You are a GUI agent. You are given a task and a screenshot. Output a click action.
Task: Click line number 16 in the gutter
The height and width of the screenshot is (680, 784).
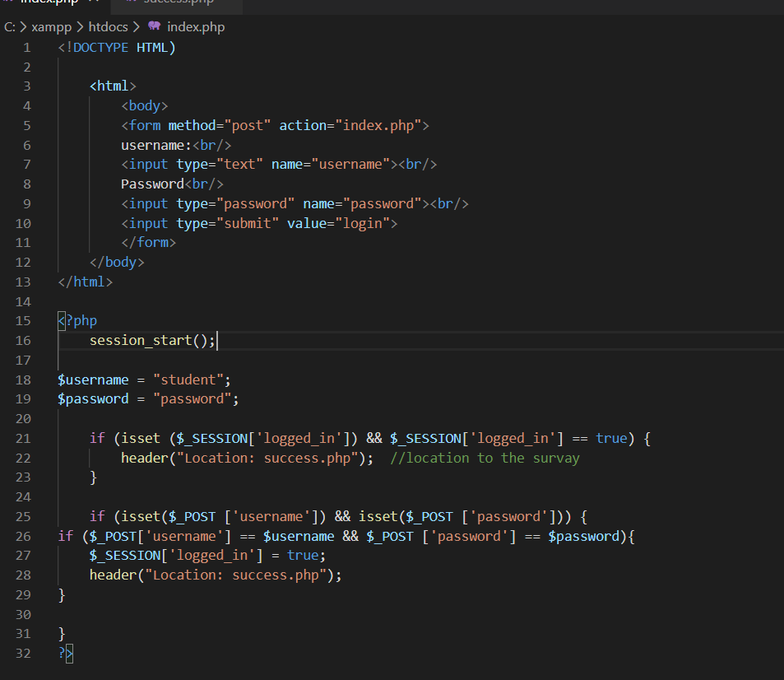click(x=23, y=340)
